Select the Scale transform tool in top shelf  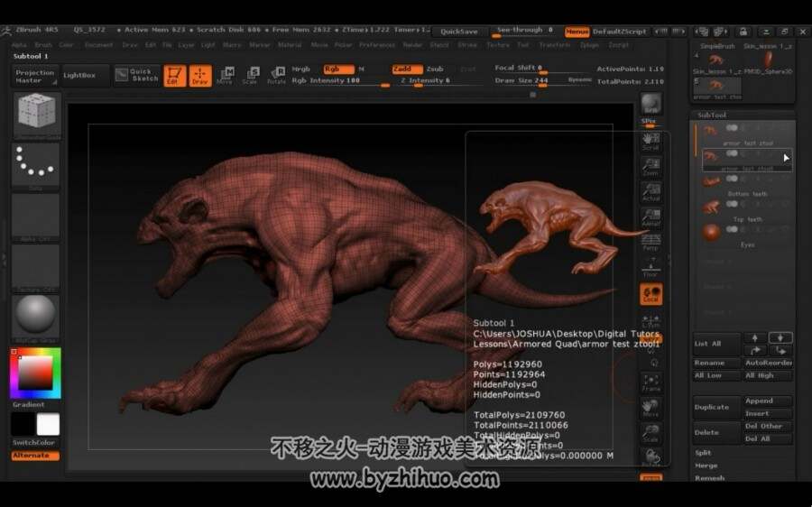[x=250, y=76]
